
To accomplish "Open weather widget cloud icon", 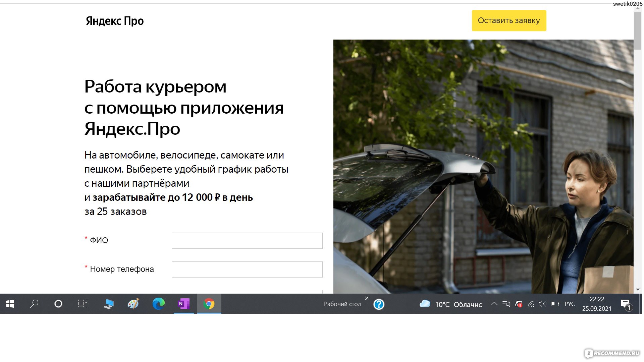I will point(425,304).
